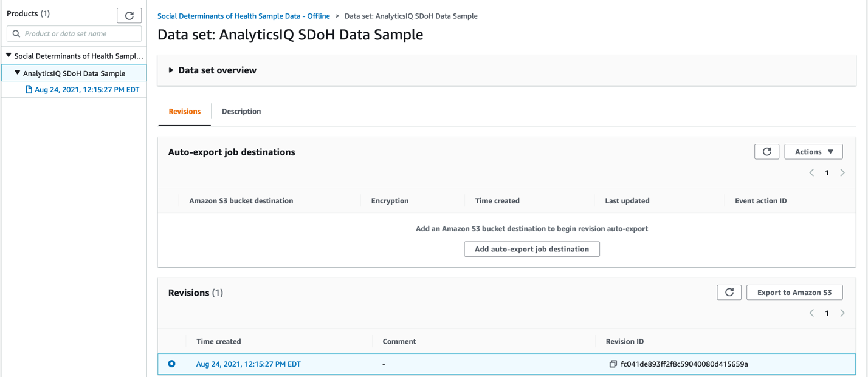Refresh the Revisions table
Viewport: 868px width, 377px height.
(x=729, y=293)
